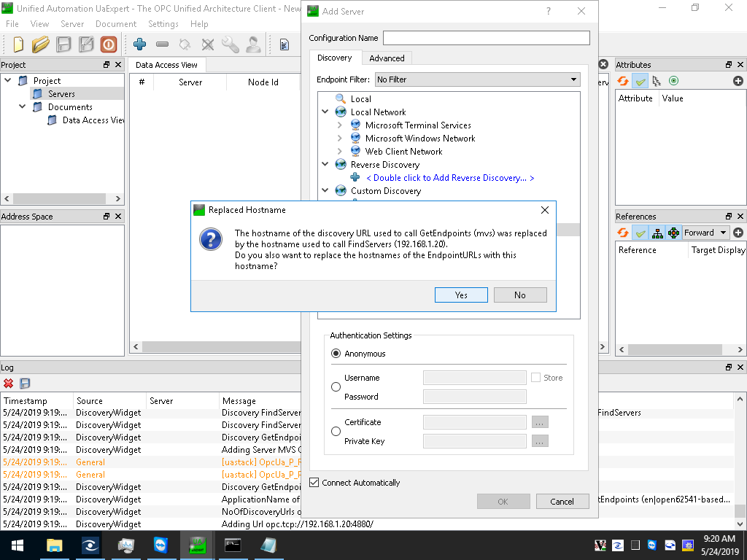This screenshot has width=747, height=560.
Task: Click the Connect Server plug icon
Action: [x=185, y=44]
